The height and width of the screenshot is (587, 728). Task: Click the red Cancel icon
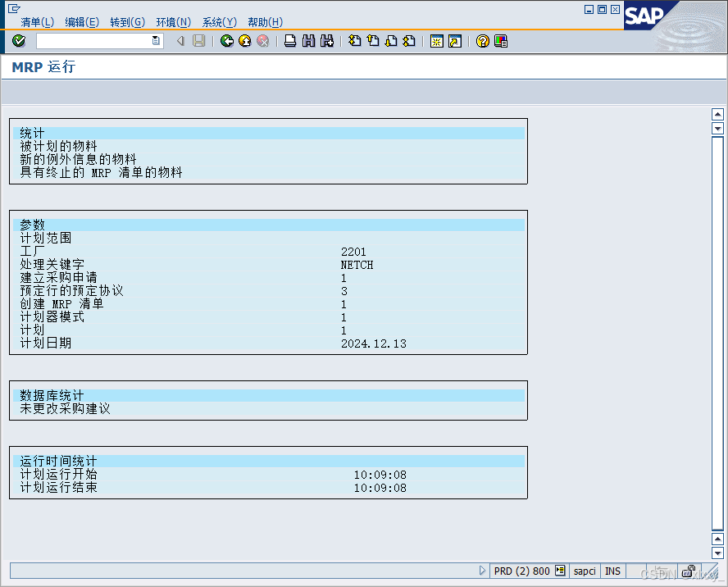(263, 41)
